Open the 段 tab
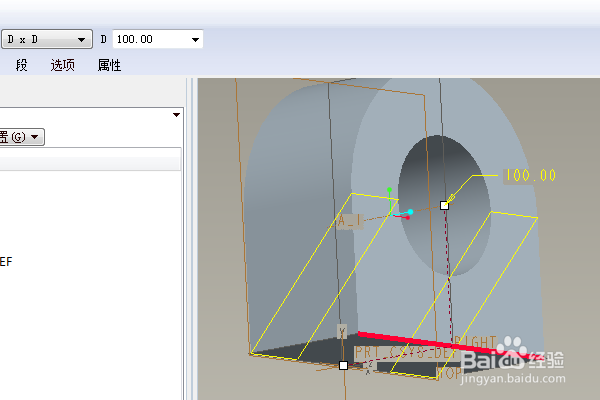600x400 pixels. 21,65
